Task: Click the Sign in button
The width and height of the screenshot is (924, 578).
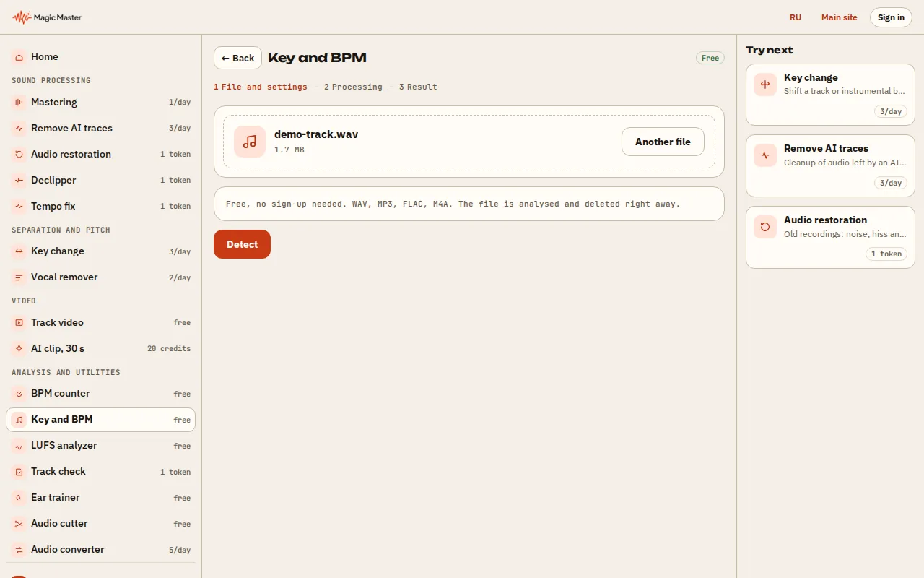Action: point(891,17)
